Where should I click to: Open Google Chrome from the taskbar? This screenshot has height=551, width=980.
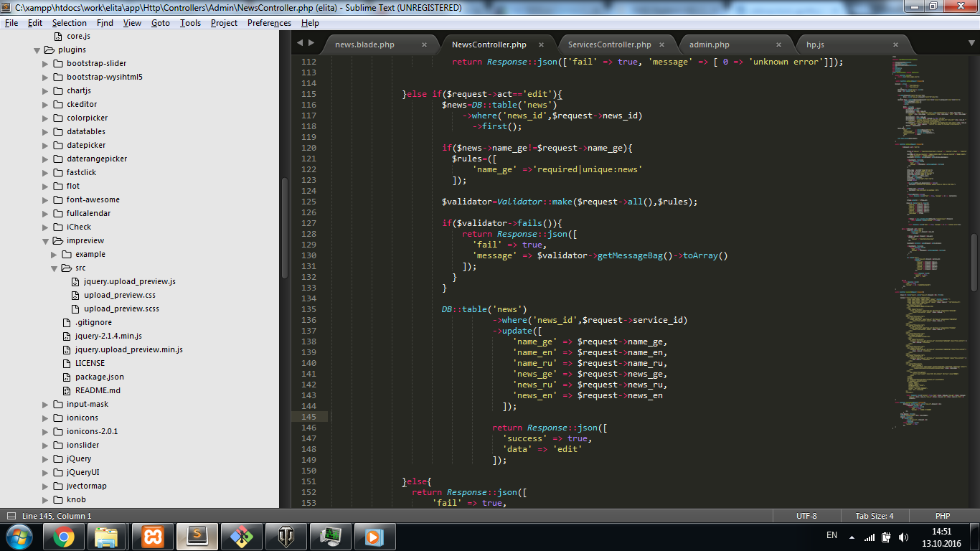[63, 536]
